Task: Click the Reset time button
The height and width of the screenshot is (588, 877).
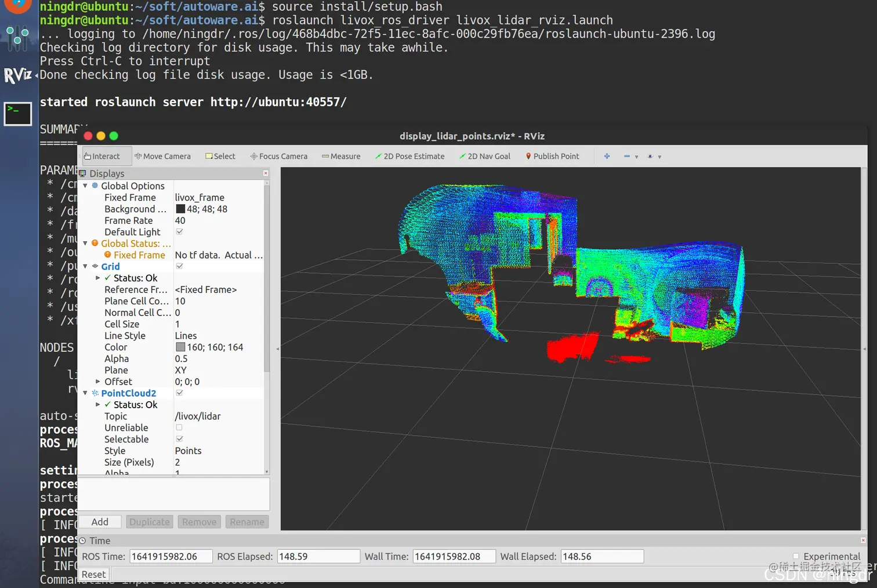Action: [x=93, y=574]
